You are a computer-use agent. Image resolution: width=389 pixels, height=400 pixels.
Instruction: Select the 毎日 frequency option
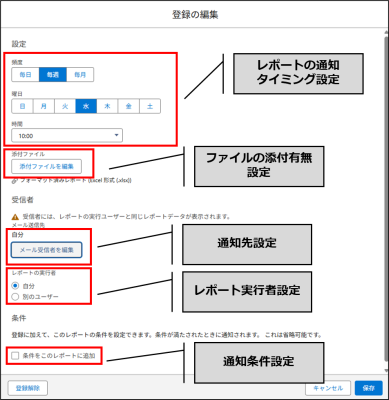[25, 75]
